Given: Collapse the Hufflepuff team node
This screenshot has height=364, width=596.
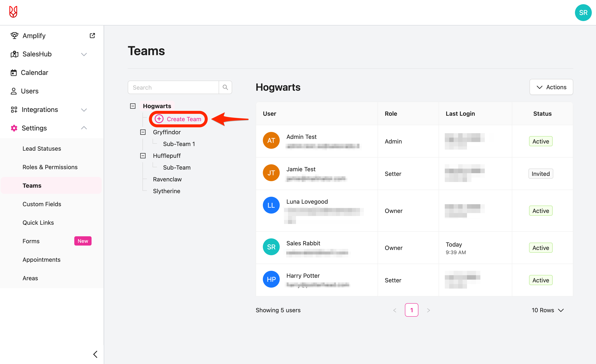Looking at the screenshot, I should pyautogui.click(x=143, y=156).
